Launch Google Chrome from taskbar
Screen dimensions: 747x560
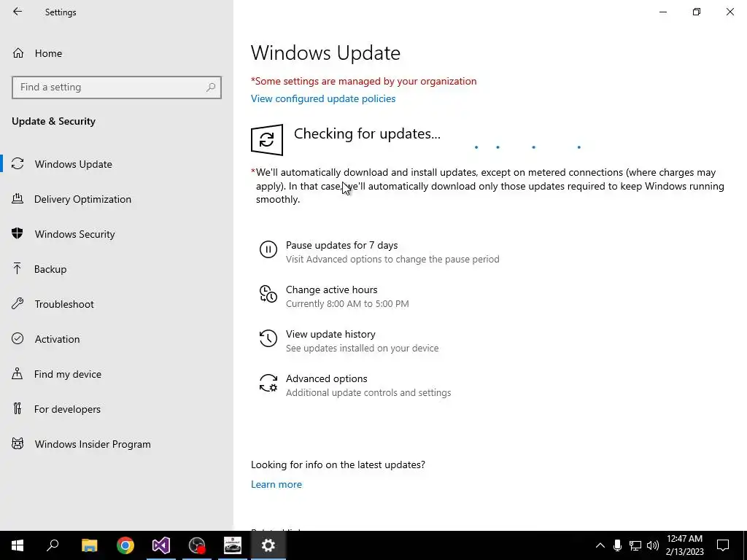coord(125,545)
